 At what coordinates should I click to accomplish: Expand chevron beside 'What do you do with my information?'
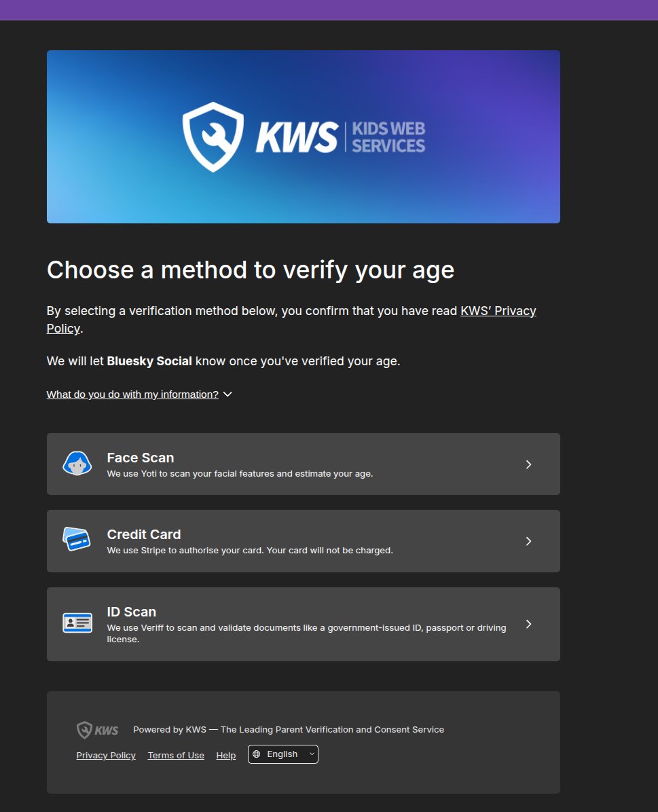coord(227,394)
